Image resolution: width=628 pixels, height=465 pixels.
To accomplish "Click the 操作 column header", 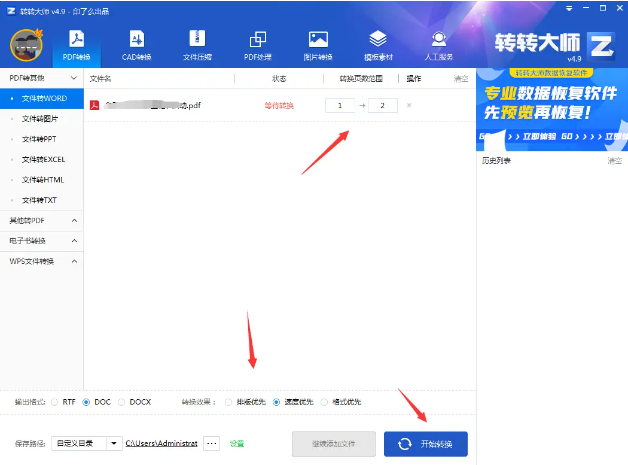I will (414, 79).
